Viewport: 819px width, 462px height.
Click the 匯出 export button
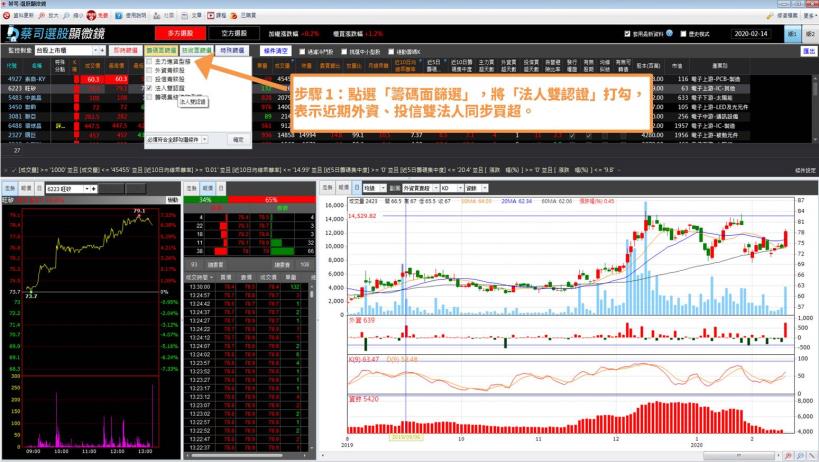coord(809,51)
